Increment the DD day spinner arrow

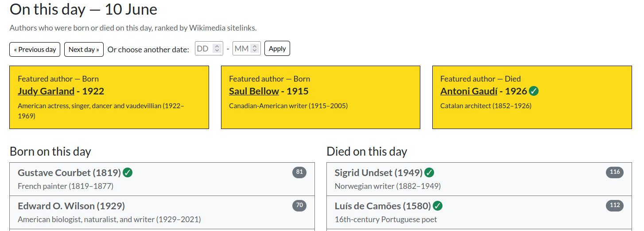(x=217, y=46)
